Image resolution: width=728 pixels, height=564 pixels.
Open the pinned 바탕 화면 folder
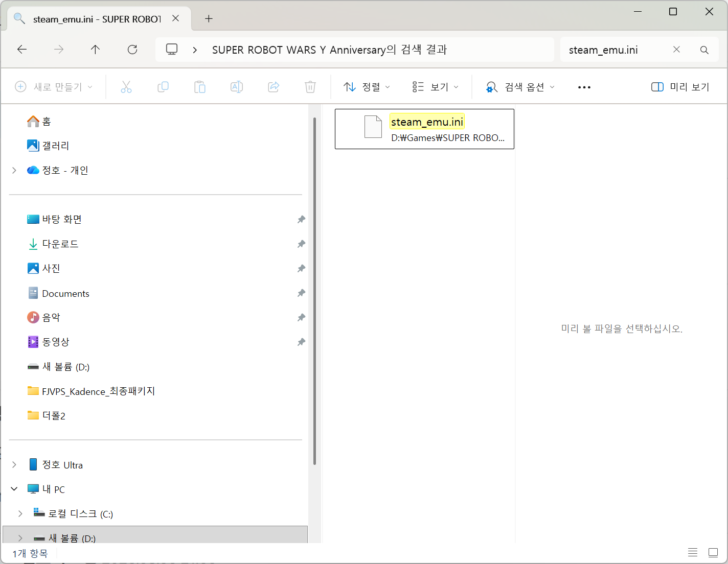54,219
